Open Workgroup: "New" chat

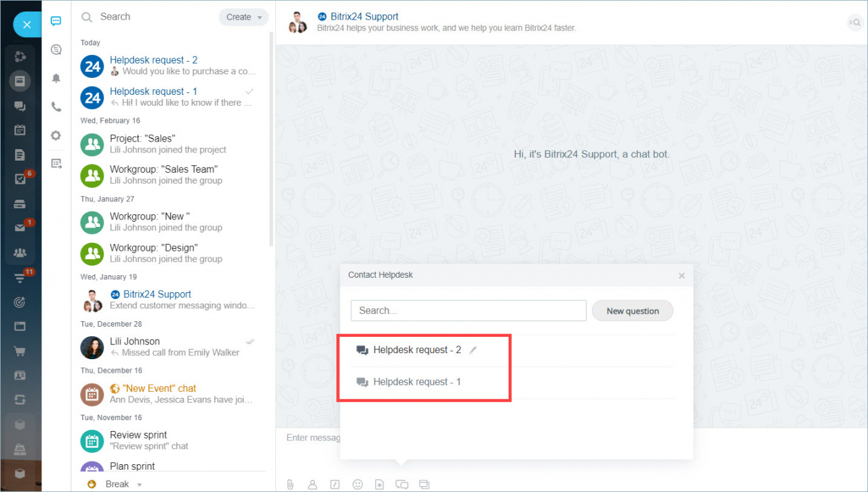(171, 222)
